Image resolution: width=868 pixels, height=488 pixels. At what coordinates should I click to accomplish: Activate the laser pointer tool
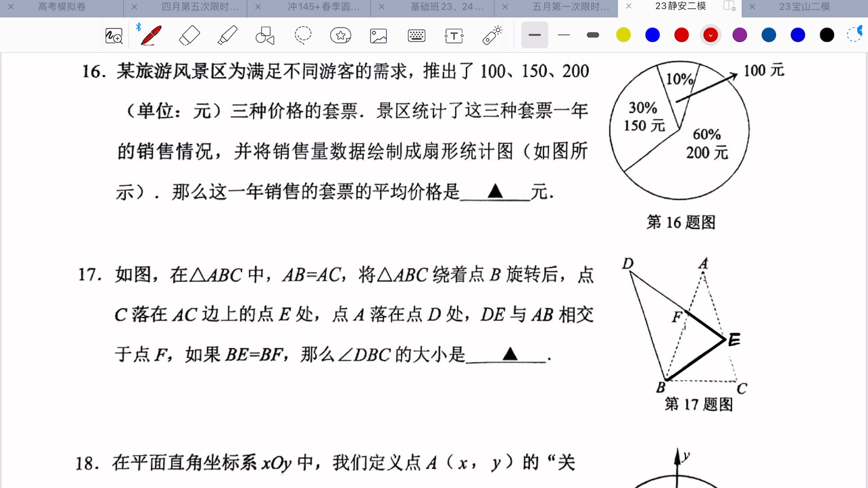click(x=492, y=35)
